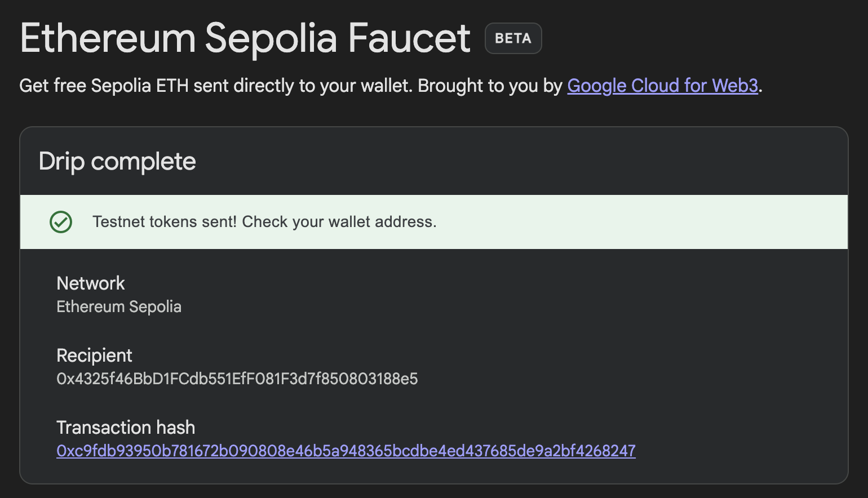The height and width of the screenshot is (498, 868).
Task: Click the Recipient field label
Action: tap(94, 356)
